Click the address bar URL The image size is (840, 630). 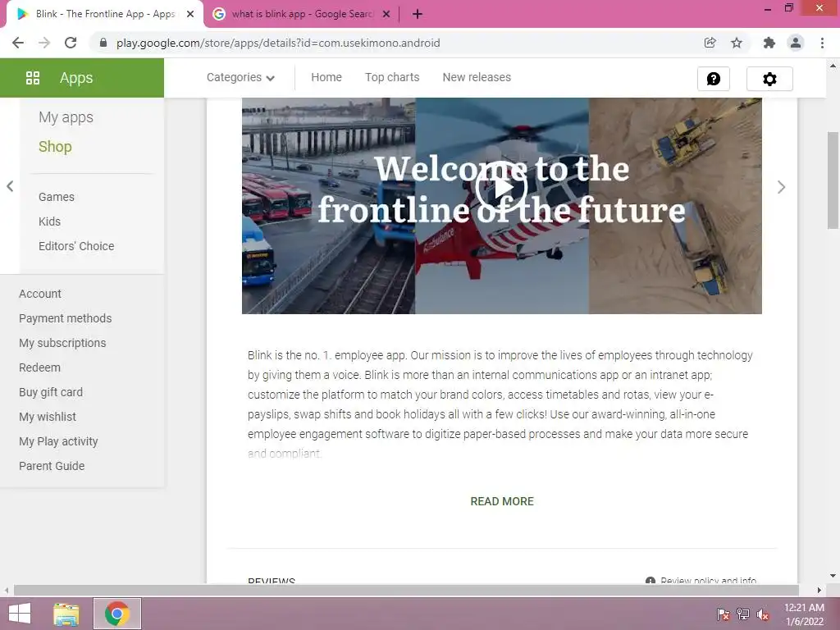(278, 43)
